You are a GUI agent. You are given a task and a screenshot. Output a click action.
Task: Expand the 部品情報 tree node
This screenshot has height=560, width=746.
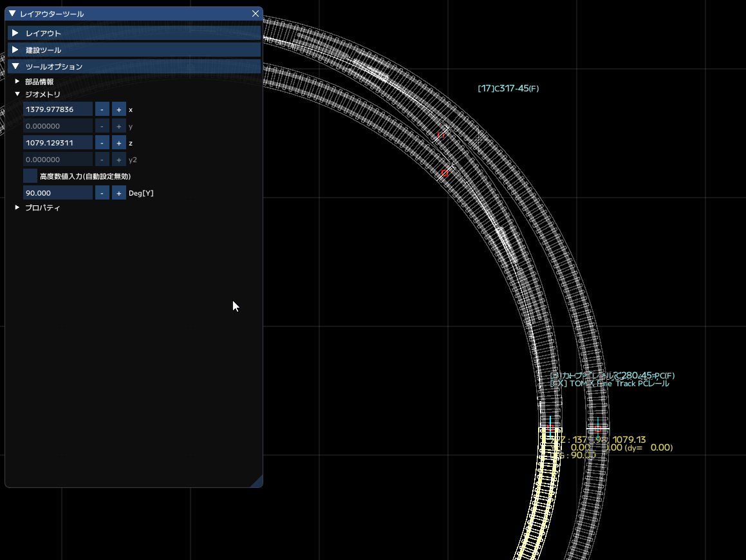point(17,81)
